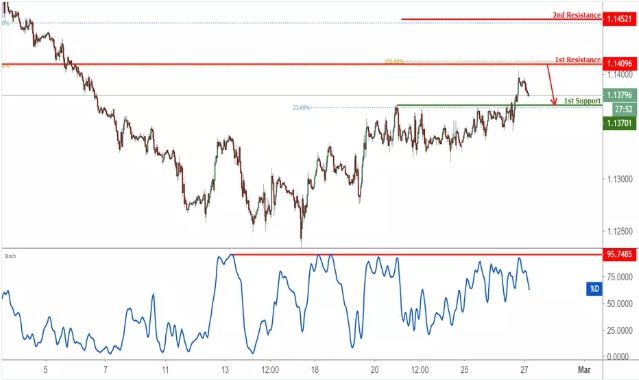Click the 1.13701 first support price tag

pos(619,123)
